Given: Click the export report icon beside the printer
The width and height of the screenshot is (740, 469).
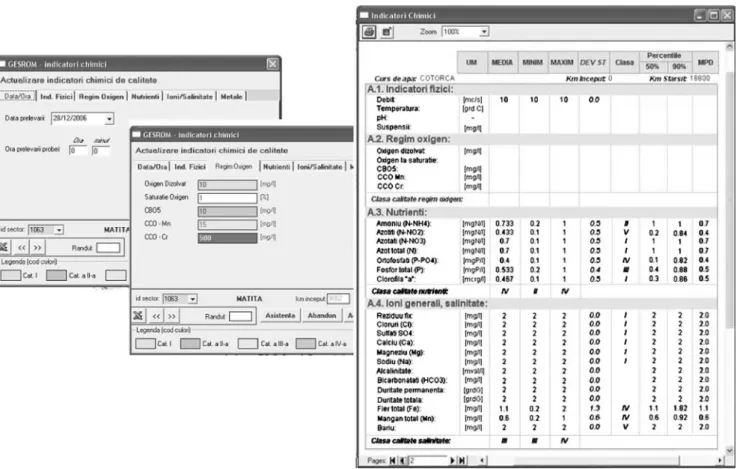Looking at the screenshot, I should pyautogui.click(x=387, y=32).
